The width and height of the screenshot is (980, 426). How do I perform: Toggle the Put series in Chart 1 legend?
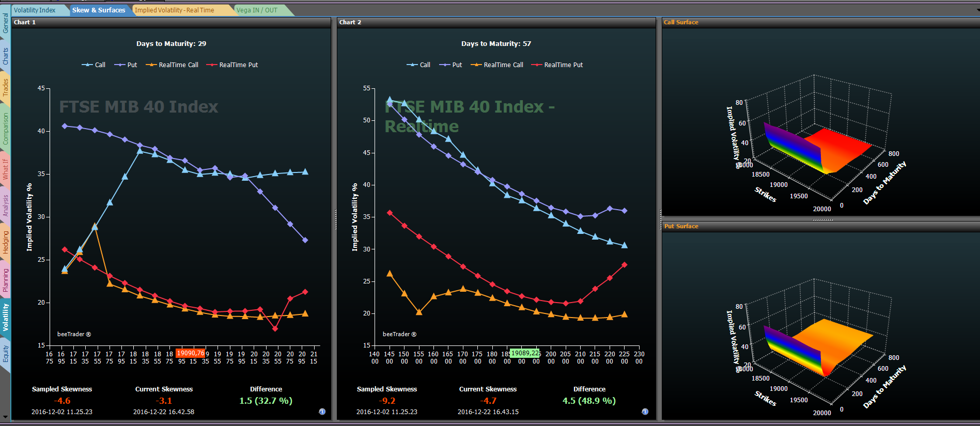(126, 65)
